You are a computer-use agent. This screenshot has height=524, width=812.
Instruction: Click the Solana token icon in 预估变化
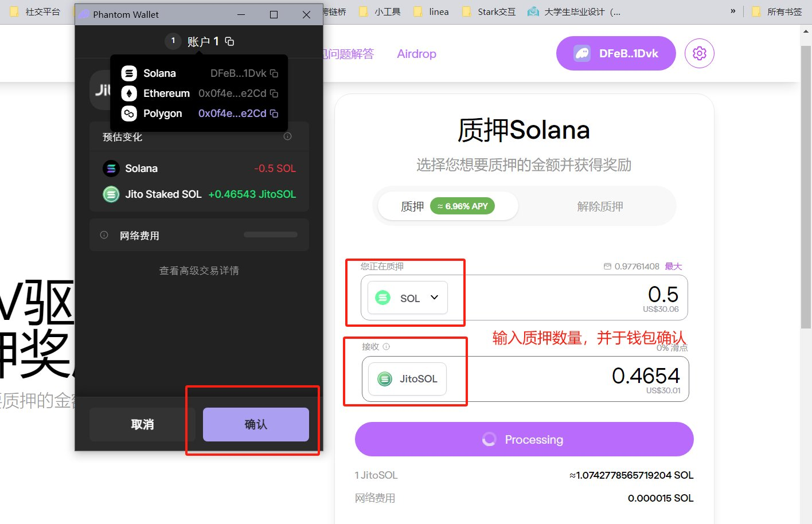coord(111,169)
